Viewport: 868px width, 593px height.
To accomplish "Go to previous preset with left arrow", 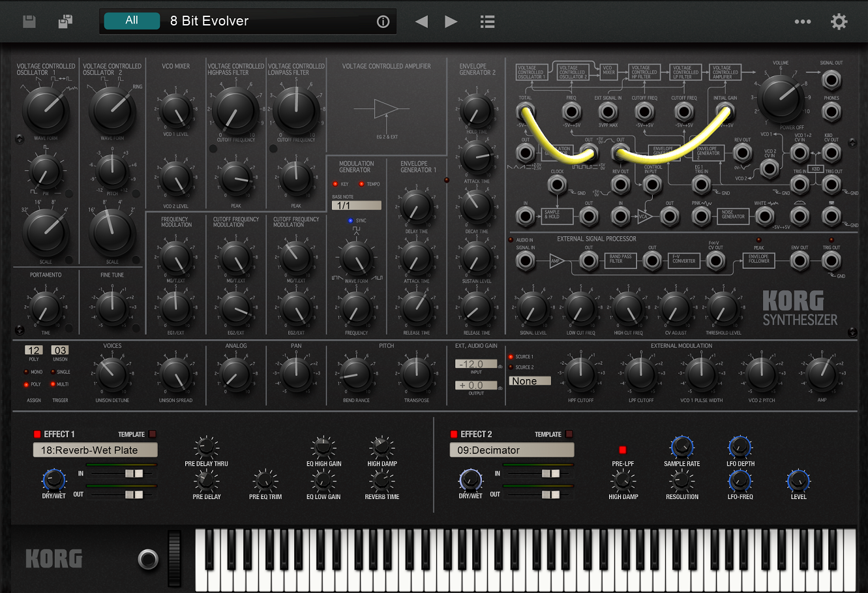I will pyautogui.click(x=421, y=21).
